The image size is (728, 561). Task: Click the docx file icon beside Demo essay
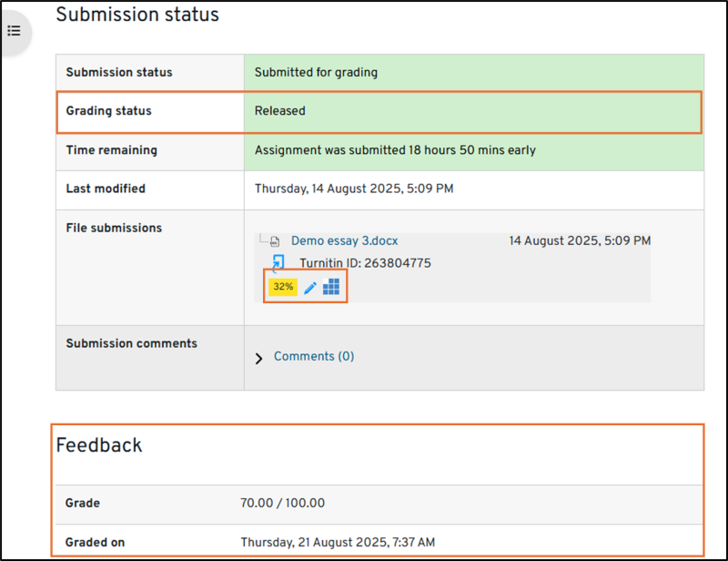click(274, 242)
